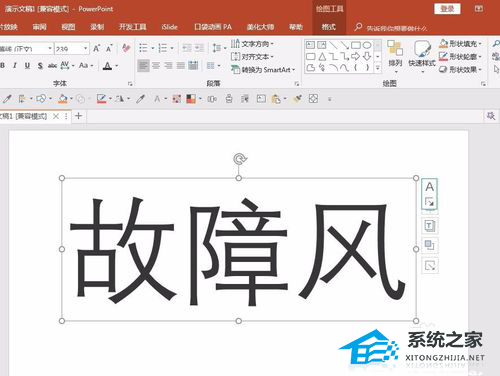The height and width of the screenshot is (376, 500).
Task: Click 转换为 SmartArt button
Action: point(263,70)
